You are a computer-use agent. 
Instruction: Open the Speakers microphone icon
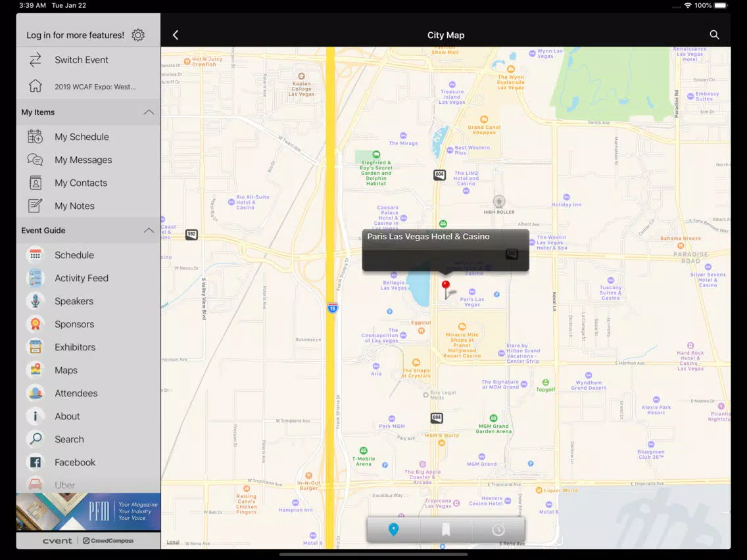[36, 301]
